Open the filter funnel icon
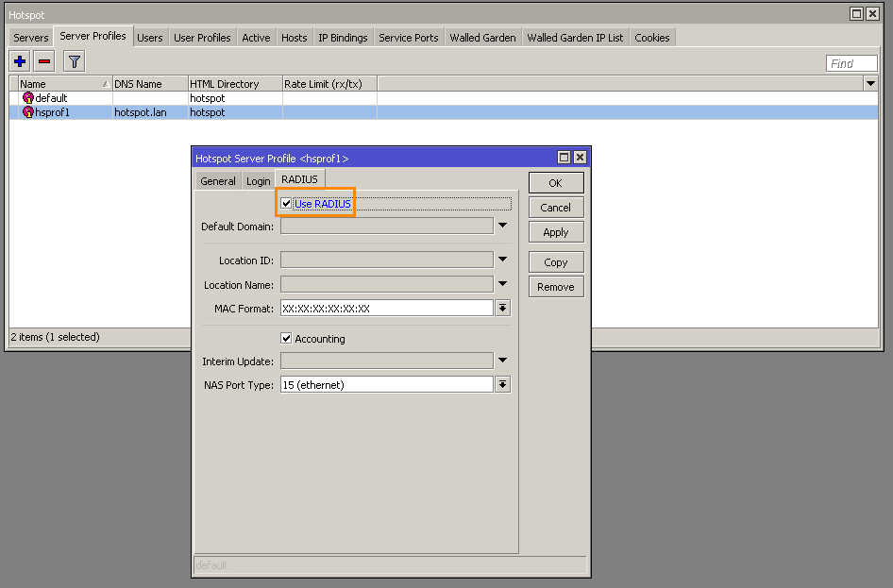This screenshot has height=588, width=893. (75, 61)
